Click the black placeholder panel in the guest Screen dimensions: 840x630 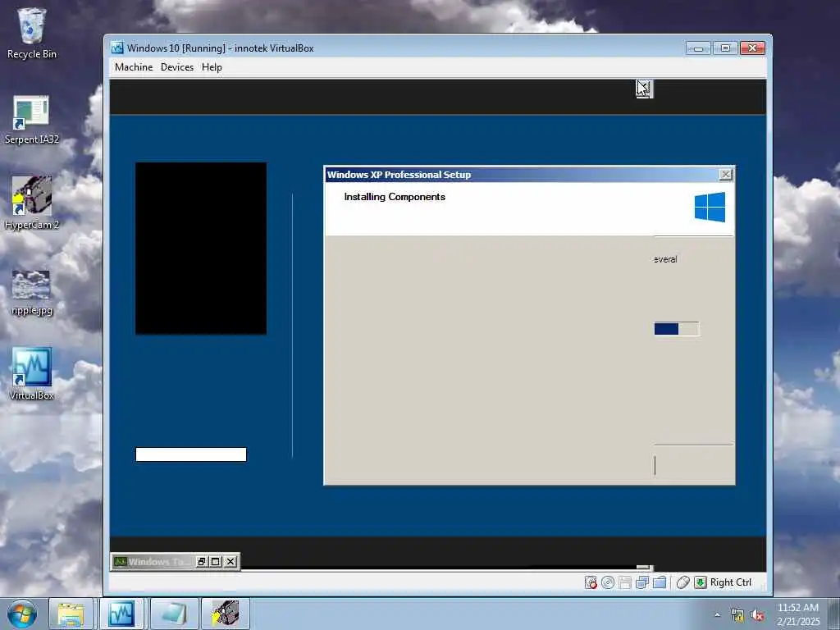[201, 249]
